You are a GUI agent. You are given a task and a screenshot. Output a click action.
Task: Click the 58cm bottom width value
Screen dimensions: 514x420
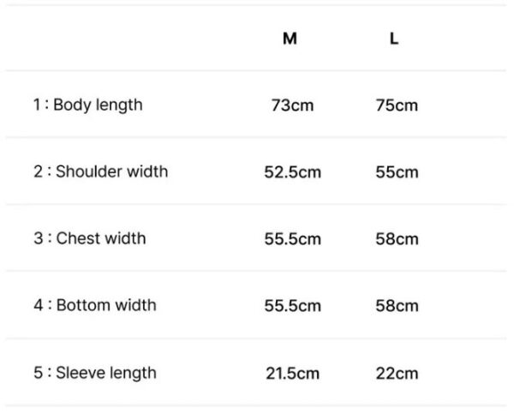coord(397,306)
